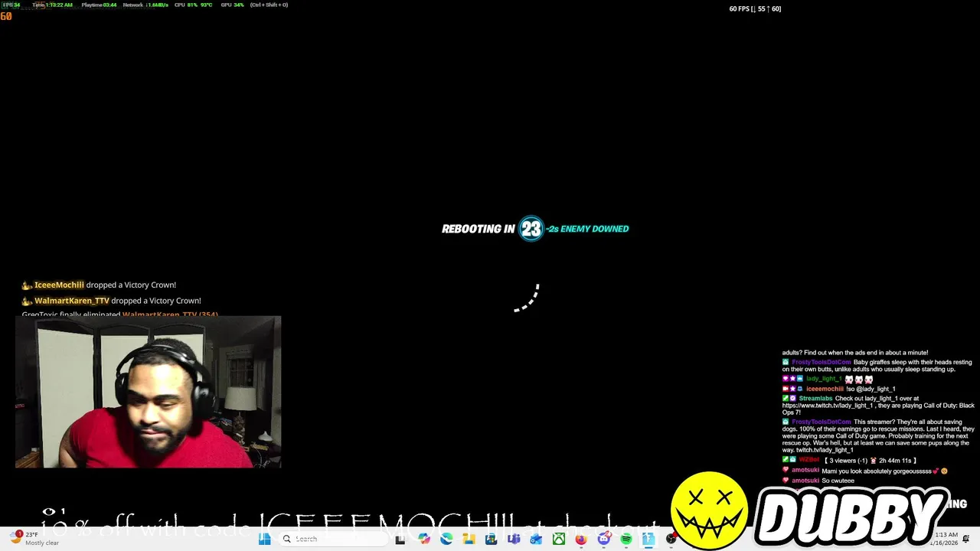The image size is (980, 551).
Task: Click the GPU 34% overlay stat
Action: (232, 5)
